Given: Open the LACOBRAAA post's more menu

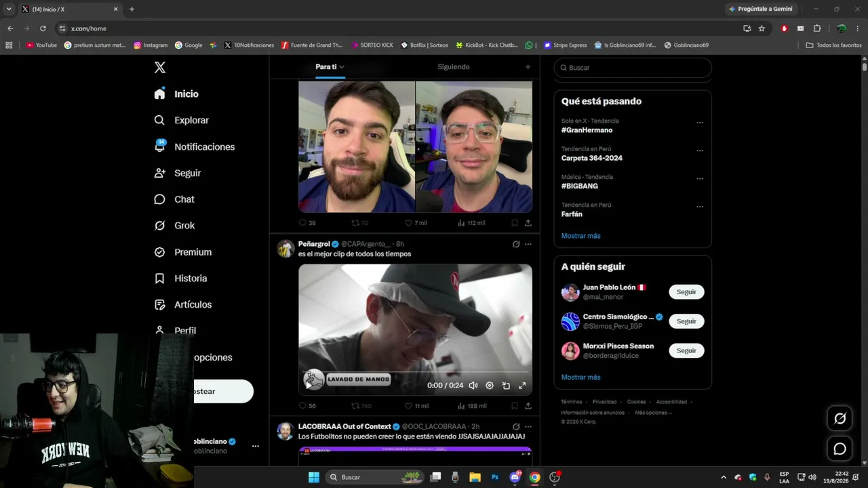Looking at the screenshot, I should coord(528,426).
